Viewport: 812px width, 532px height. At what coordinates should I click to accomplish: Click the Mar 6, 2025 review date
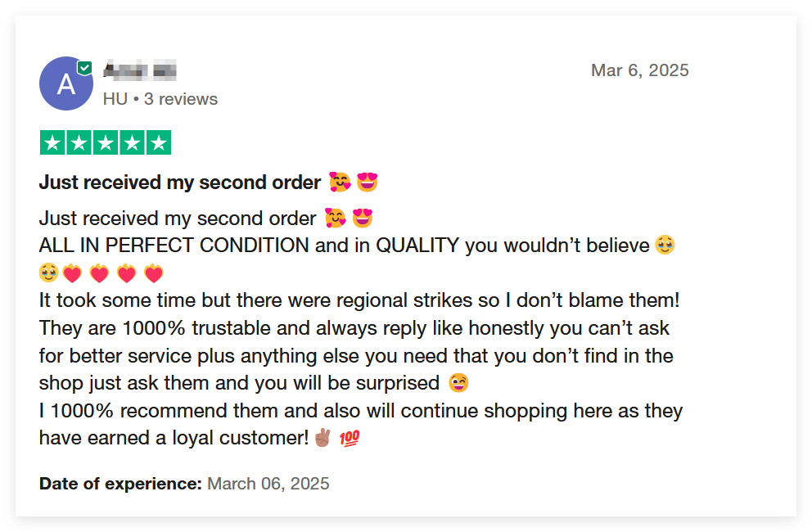(x=639, y=70)
